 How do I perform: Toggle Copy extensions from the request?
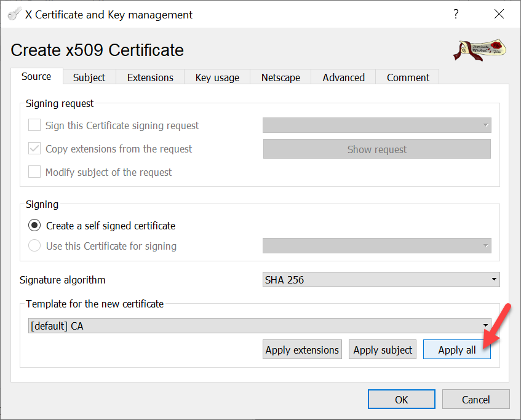[x=35, y=149]
